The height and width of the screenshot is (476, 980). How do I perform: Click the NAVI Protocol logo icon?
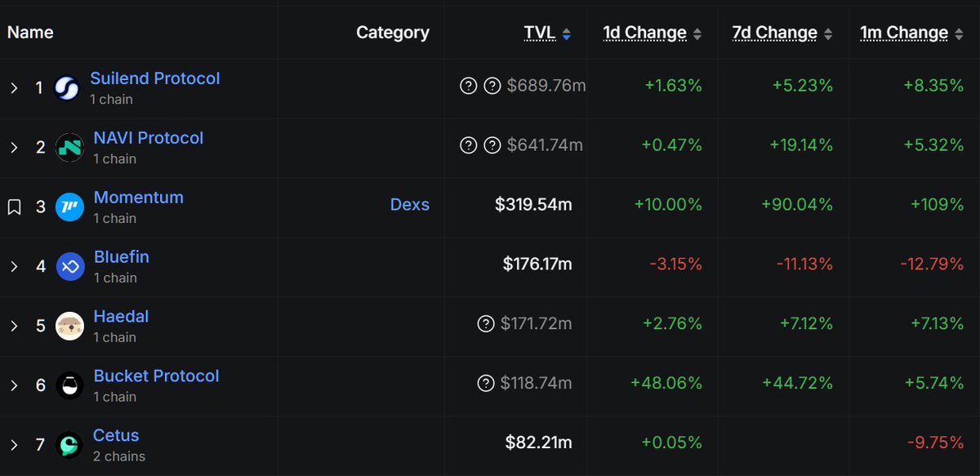[x=69, y=148]
